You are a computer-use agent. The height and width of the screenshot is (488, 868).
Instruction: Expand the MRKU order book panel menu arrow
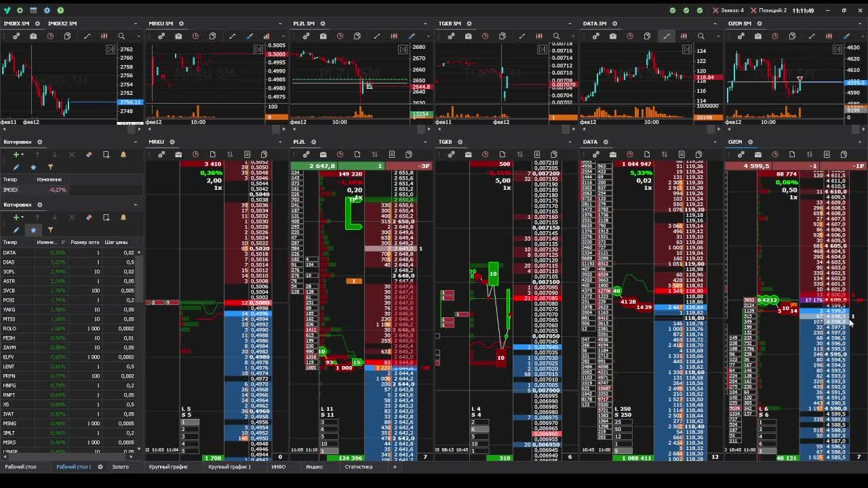pyautogui.click(x=281, y=142)
